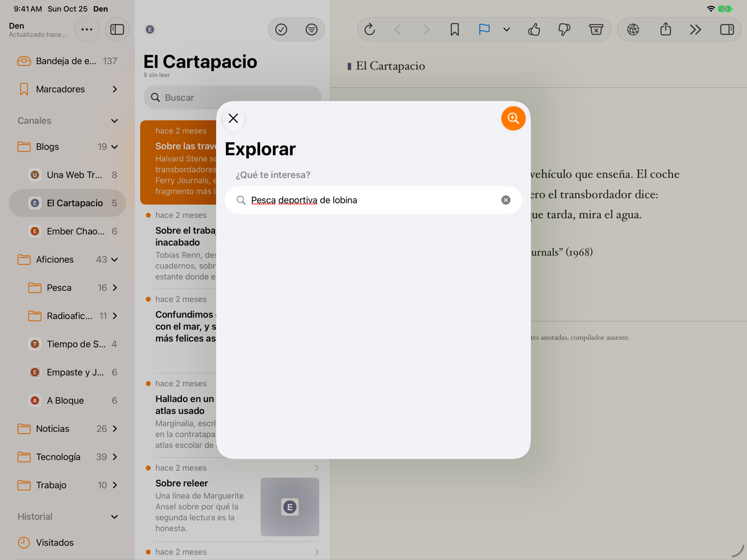The width and height of the screenshot is (747, 560).
Task: Open the A Bloque feed
Action: coord(67,400)
